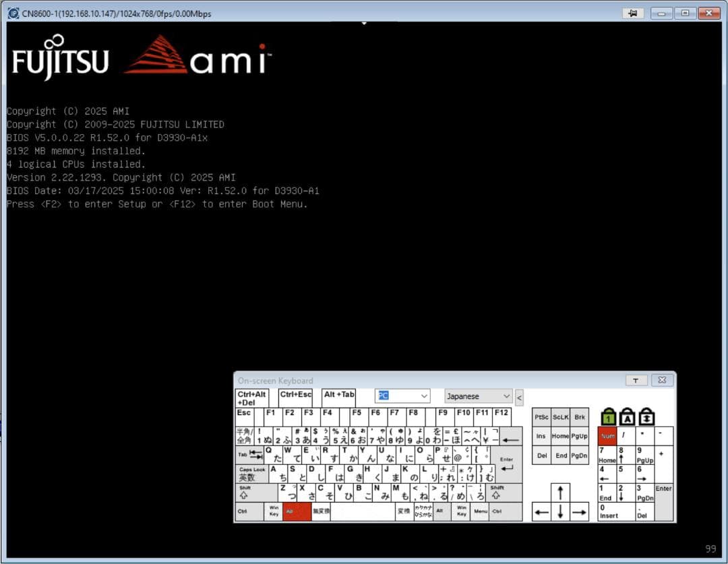Screen dimensions: 728x564
Task: Click the hidden toolbar tab at screen top
Action: coord(364,22)
